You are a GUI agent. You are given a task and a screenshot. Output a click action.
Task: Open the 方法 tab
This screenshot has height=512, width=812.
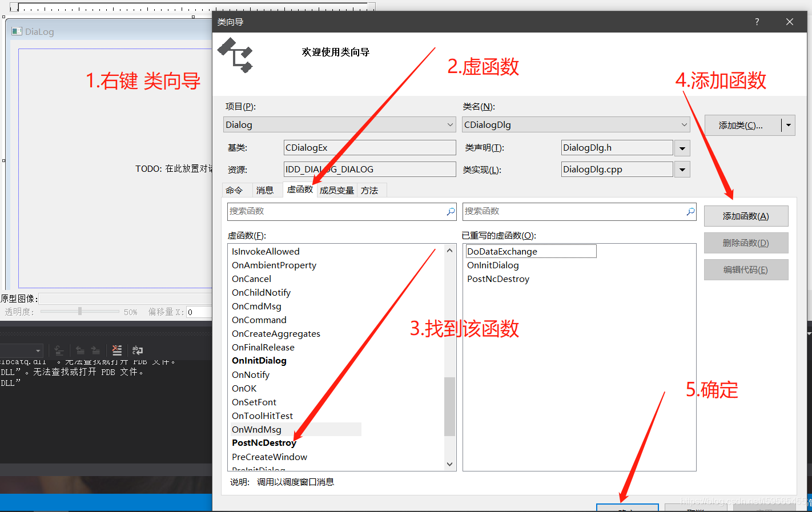click(369, 190)
